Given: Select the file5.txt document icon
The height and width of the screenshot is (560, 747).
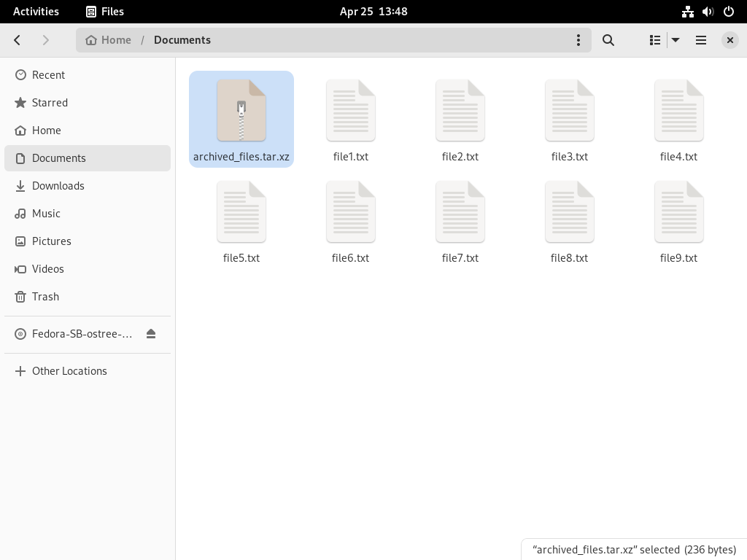Looking at the screenshot, I should [x=241, y=211].
